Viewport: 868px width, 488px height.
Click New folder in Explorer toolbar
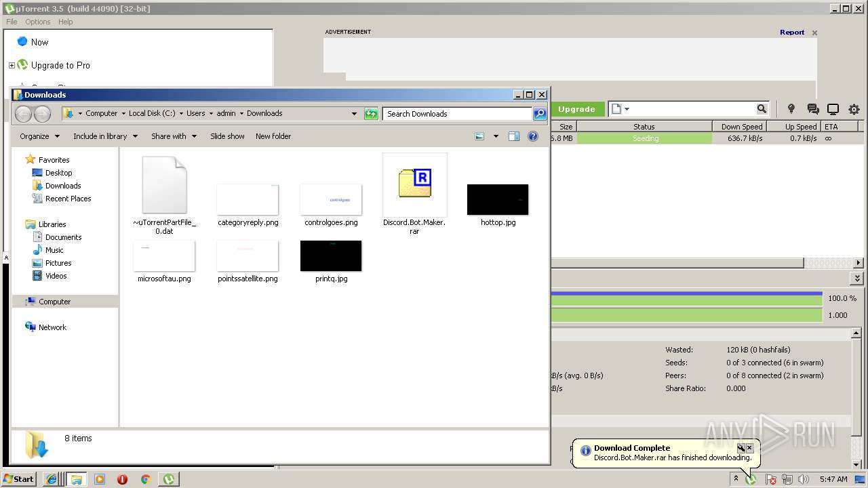pyautogui.click(x=273, y=136)
